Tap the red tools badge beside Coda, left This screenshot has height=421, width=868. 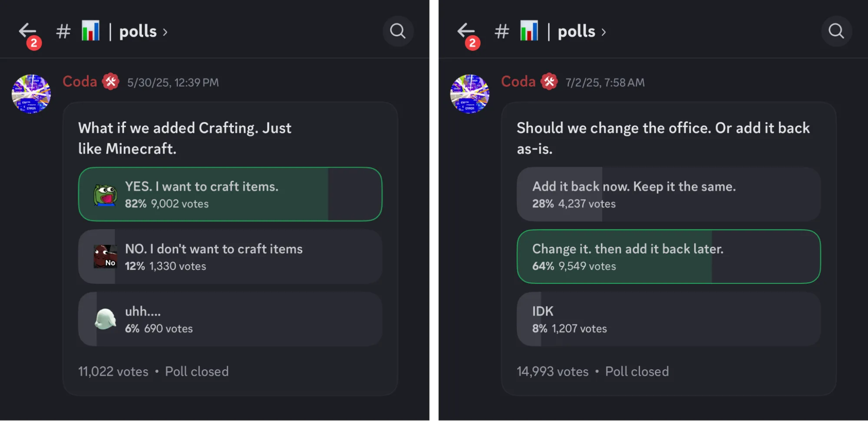click(111, 82)
